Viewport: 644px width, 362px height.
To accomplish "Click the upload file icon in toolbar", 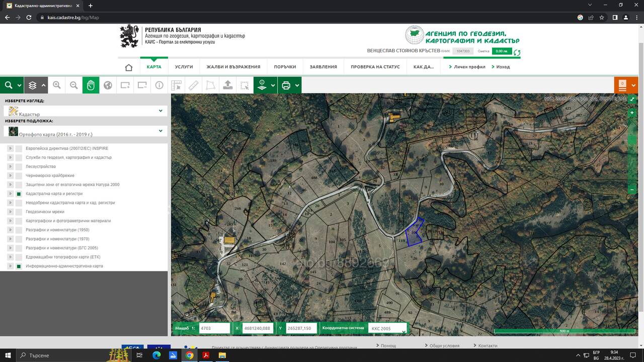I will tap(228, 85).
